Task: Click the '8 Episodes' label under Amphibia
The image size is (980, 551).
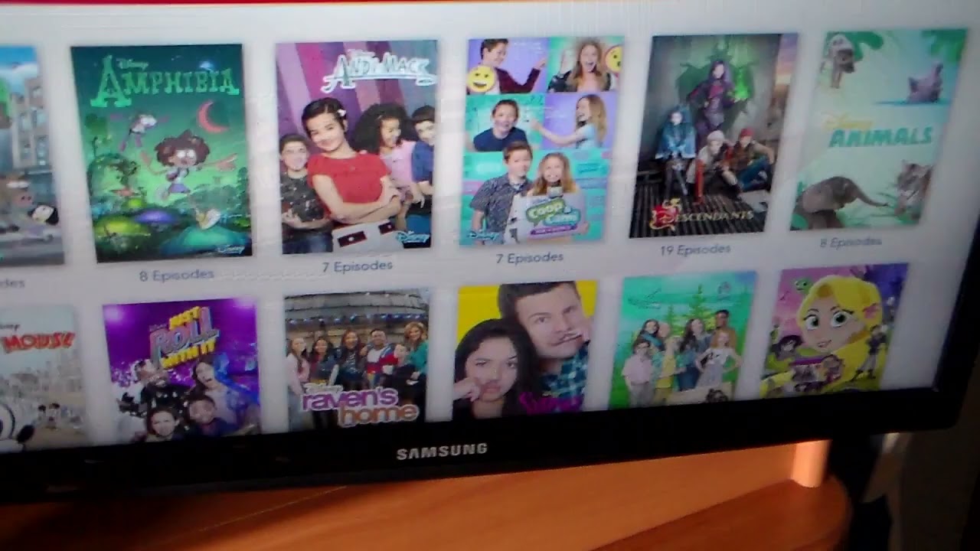Action: click(177, 275)
